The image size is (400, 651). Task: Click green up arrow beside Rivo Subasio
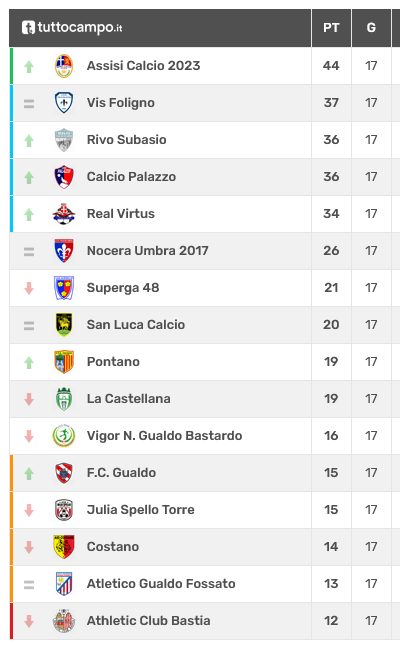(x=29, y=141)
